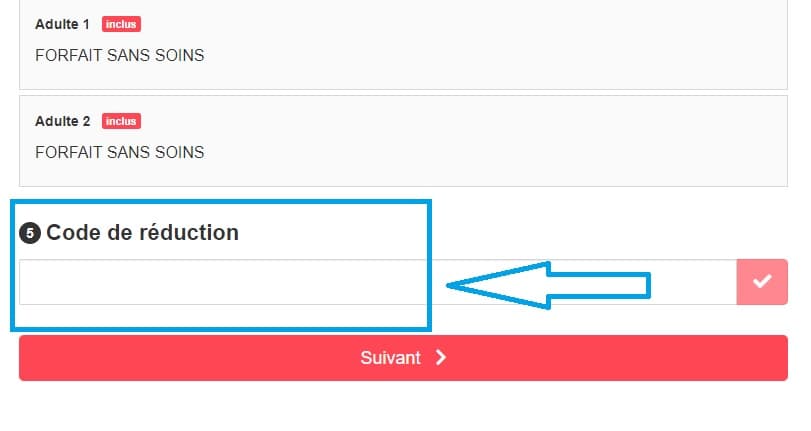The image size is (811, 431).
Task: Click the inclus badge beside Adulte 2
Action: tap(121, 122)
